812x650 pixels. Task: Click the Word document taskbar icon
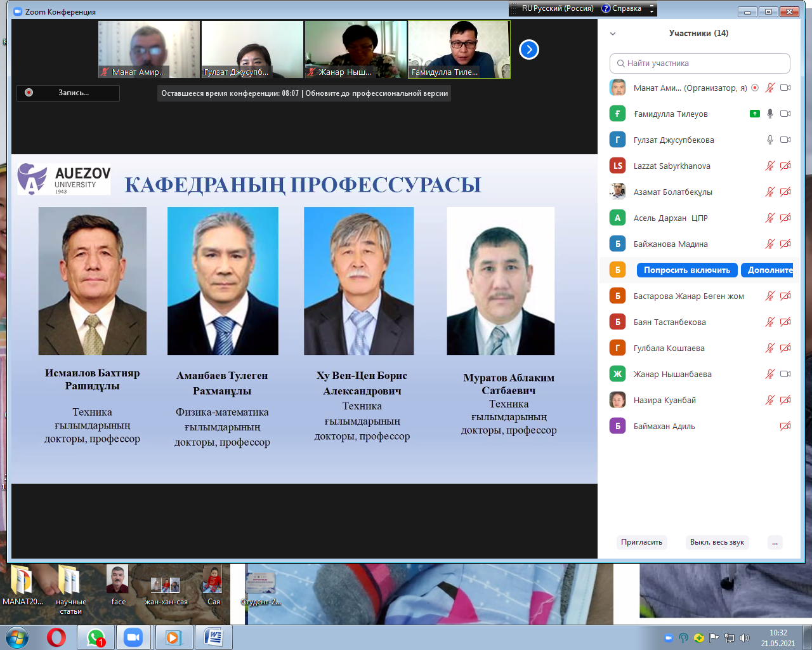tap(214, 637)
